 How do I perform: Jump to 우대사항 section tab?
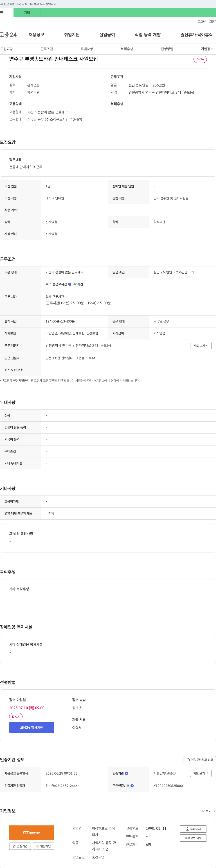point(86,49)
